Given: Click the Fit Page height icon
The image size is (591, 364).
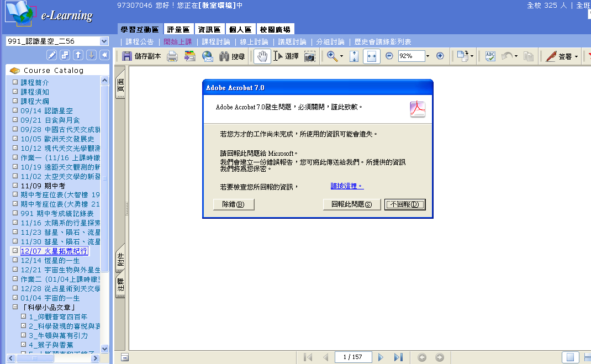Looking at the screenshot, I should [x=354, y=56].
